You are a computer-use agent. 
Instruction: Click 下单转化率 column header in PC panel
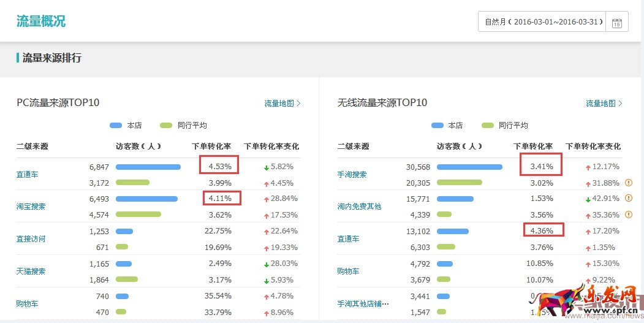(211, 146)
